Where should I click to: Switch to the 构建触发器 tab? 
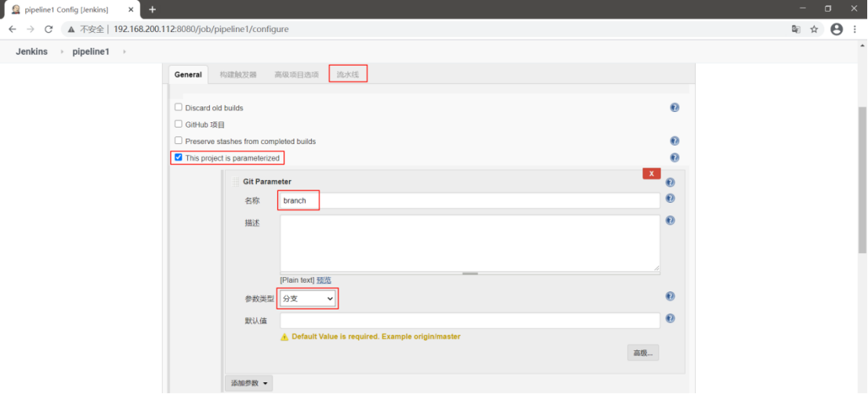[x=238, y=74]
